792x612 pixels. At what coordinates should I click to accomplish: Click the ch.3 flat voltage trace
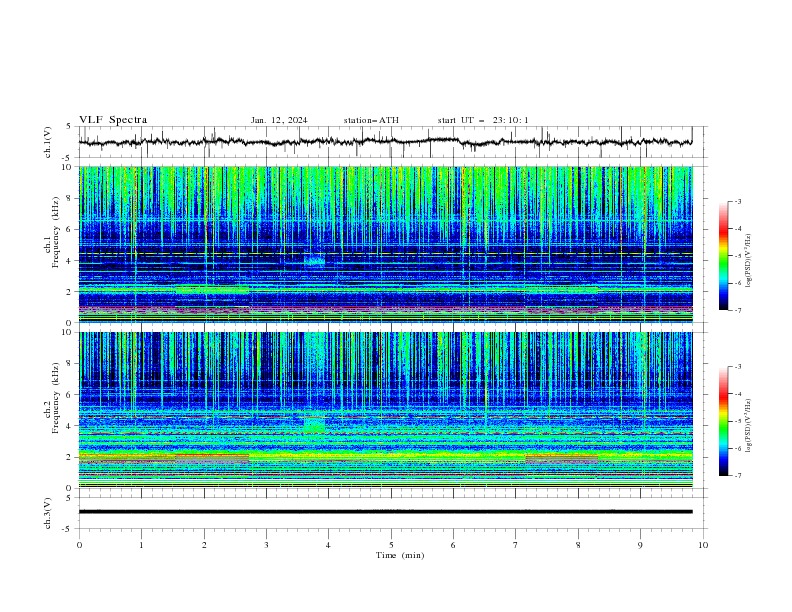(x=385, y=512)
